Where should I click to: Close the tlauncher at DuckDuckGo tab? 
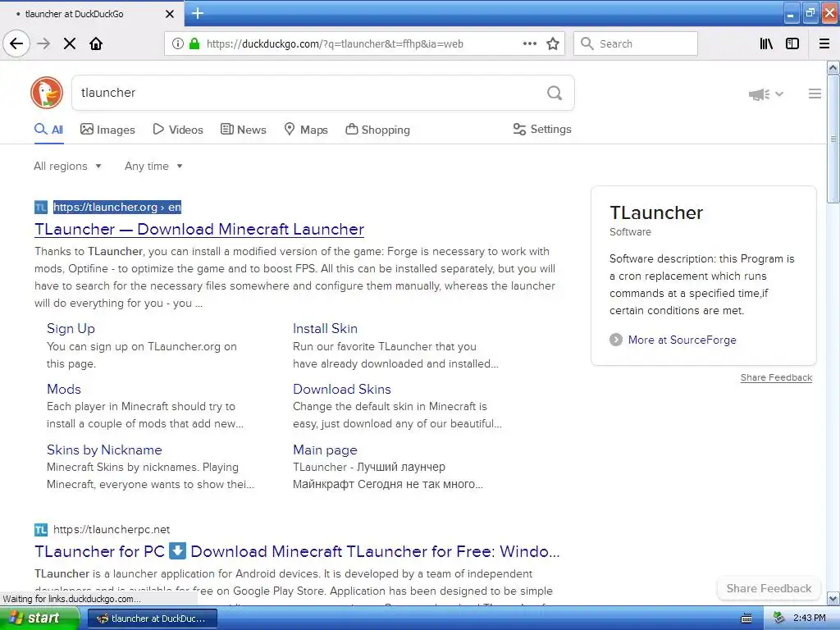(x=169, y=14)
